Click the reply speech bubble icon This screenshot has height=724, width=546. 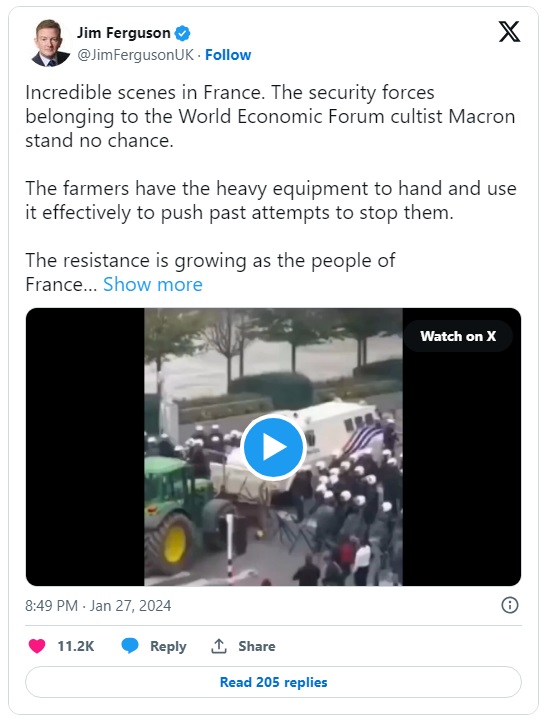coord(130,646)
